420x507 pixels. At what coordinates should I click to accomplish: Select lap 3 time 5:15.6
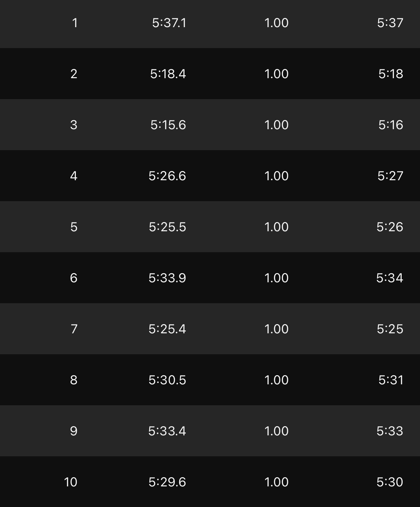[x=168, y=125]
